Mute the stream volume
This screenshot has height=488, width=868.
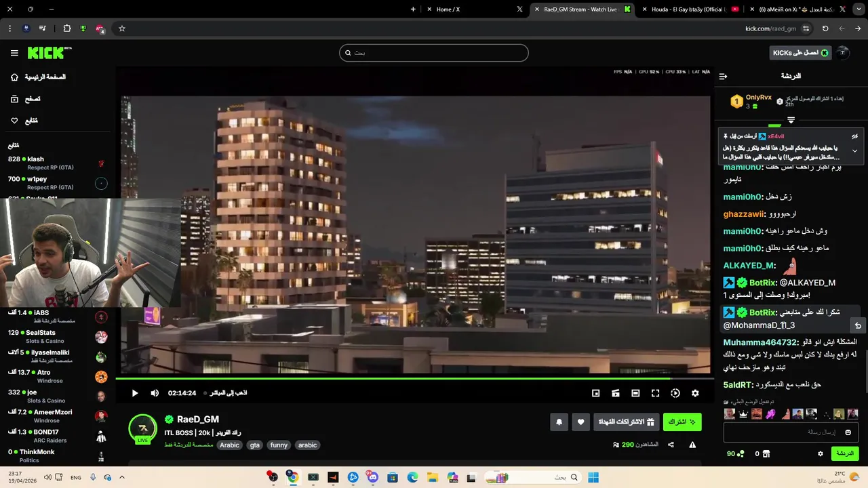click(155, 393)
